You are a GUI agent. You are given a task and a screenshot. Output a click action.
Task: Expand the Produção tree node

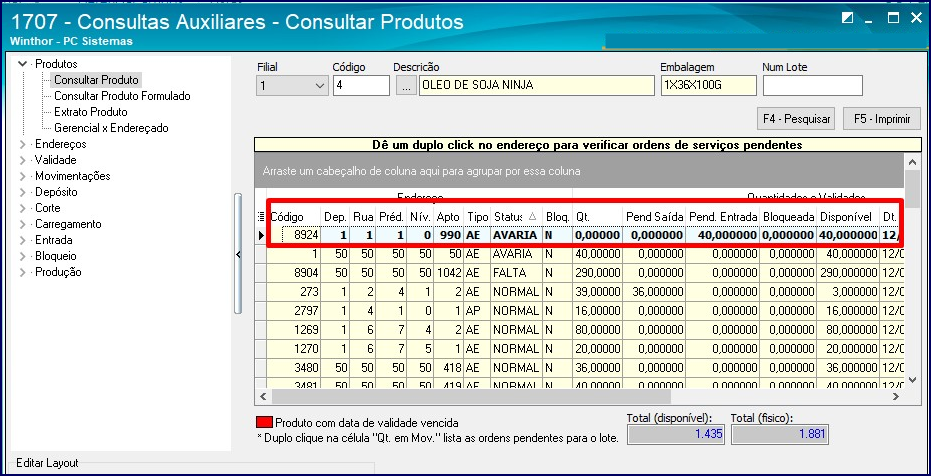(x=23, y=272)
